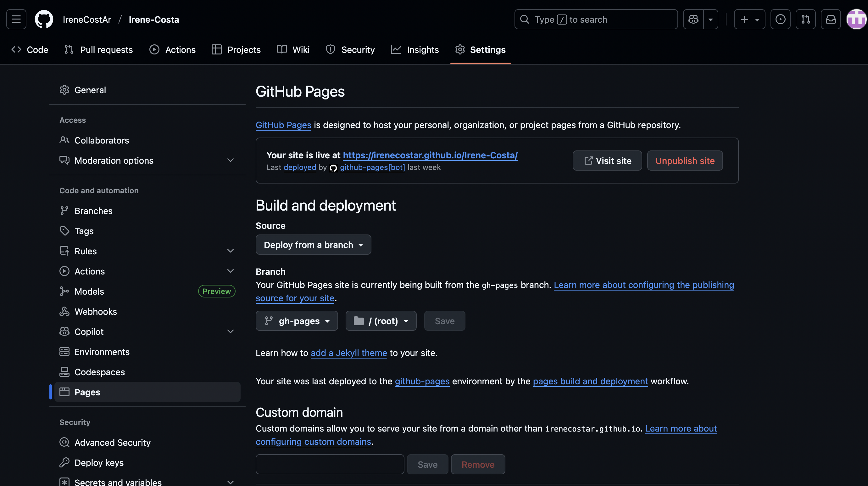This screenshot has height=486, width=868.
Task: Click the deployed link
Action: tap(300, 167)
